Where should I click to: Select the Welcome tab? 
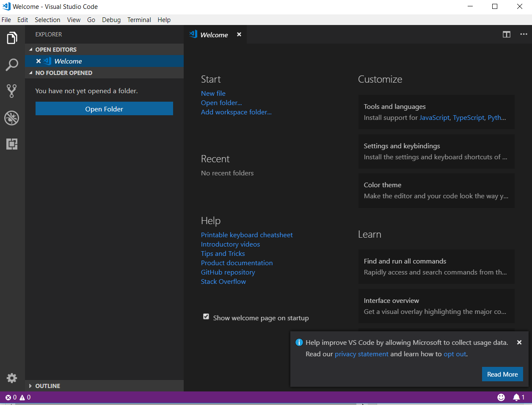click(214, 34)
